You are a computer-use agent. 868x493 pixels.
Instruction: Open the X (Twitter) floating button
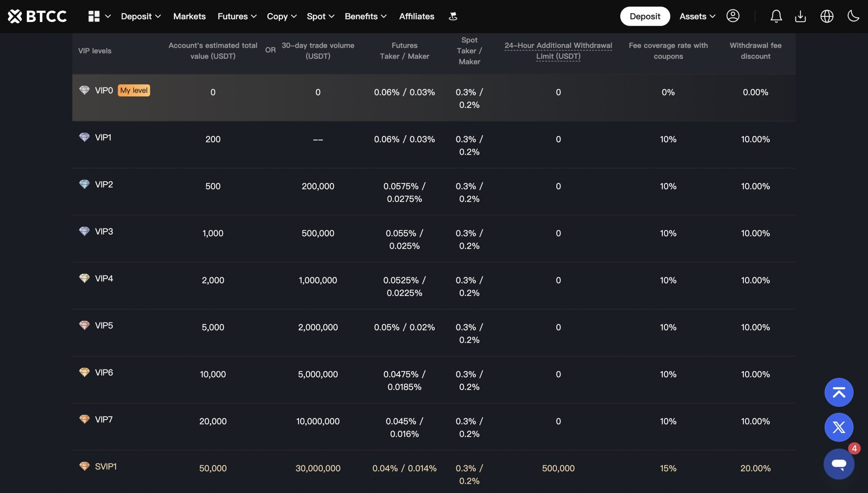click(839, 427)
